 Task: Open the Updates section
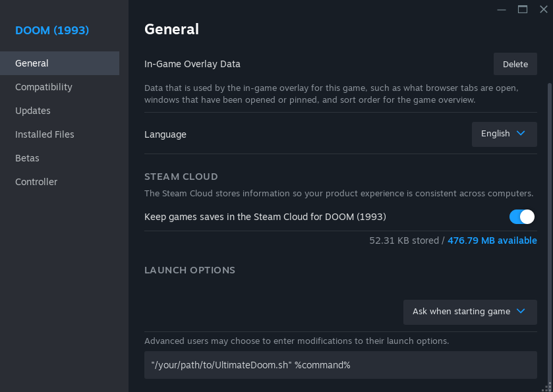(33, 111)
